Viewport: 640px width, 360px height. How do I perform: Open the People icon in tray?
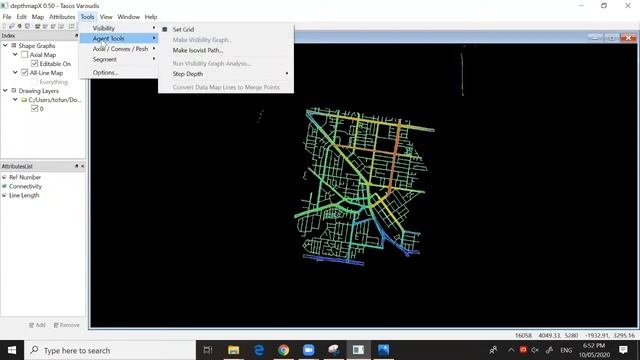(493, 350)
